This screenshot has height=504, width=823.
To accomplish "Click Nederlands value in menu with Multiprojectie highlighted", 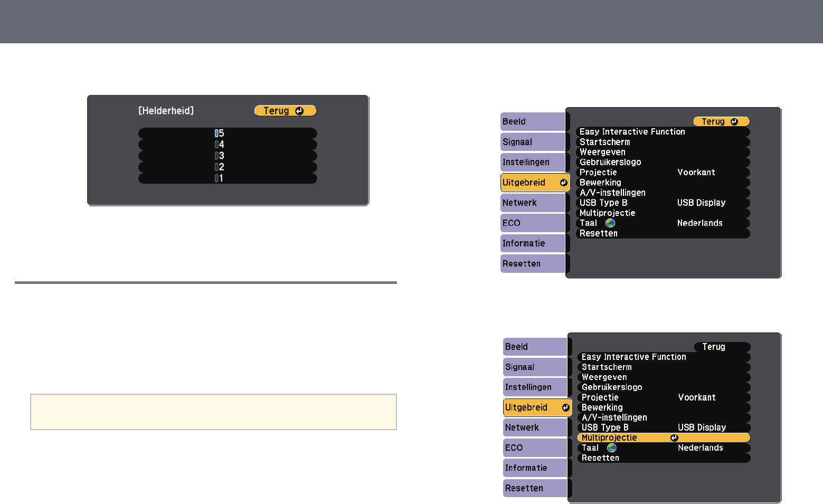I will (701, 448).
